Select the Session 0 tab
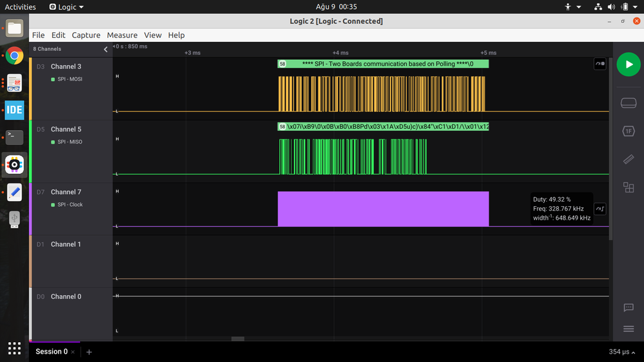The image size is (644, 362). pyautogui.click(x=52, y=352)
